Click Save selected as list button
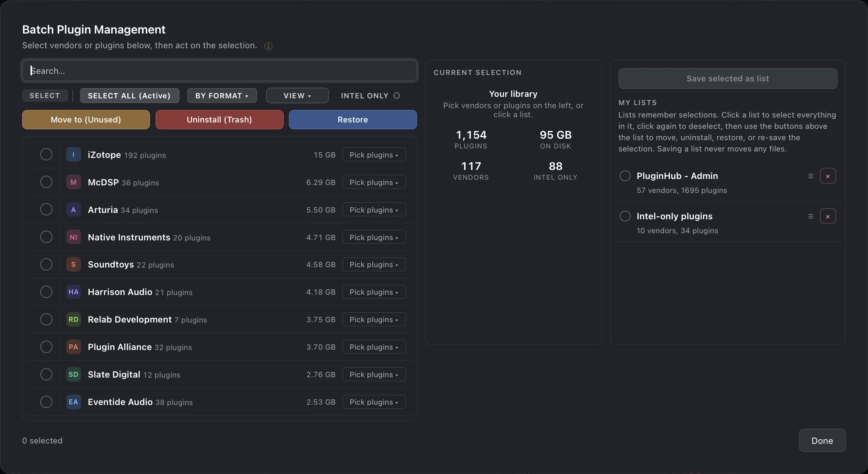Image resolution: width=868 pixels, height=474 pixels. click(727, 78)
